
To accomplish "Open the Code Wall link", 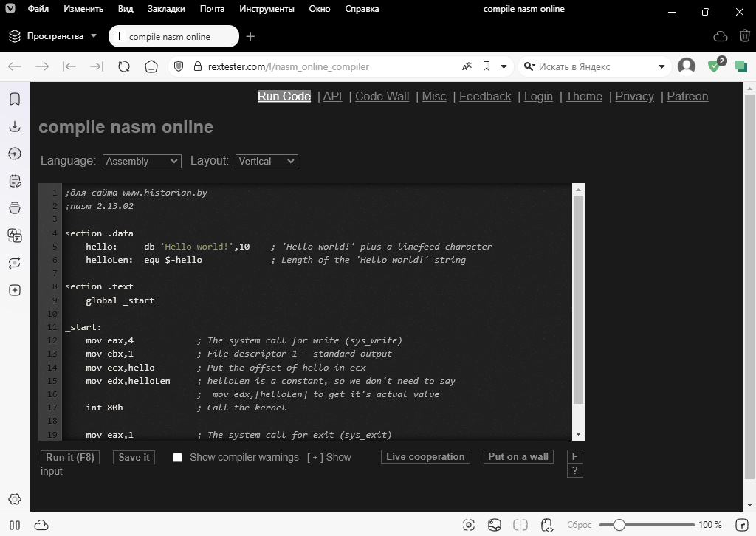I will (382, 96).
